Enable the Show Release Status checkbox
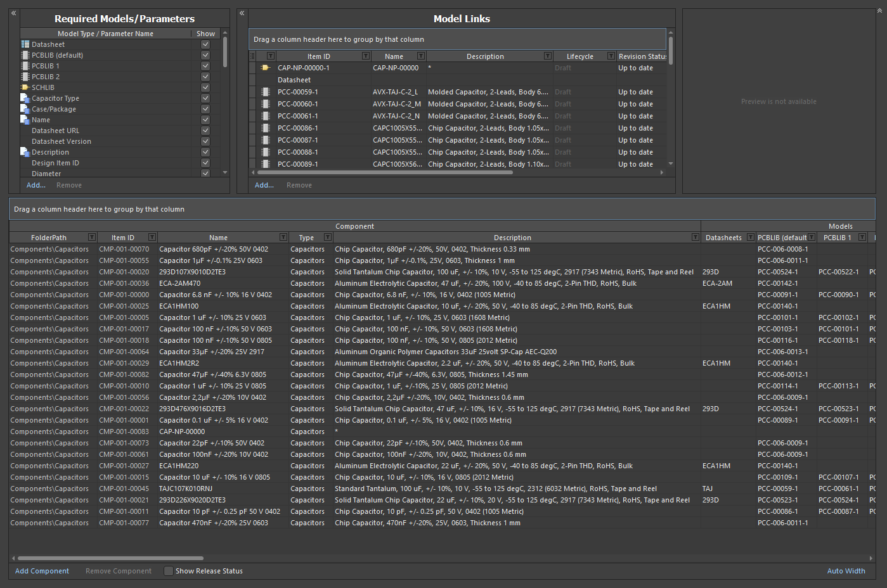This screenshot has width=887, height=588. coord(169,571)
